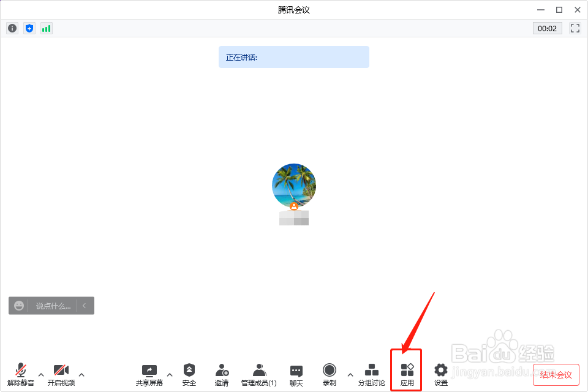Open the 安全 security menu
The image size is (588, 392).
point(189,375)
